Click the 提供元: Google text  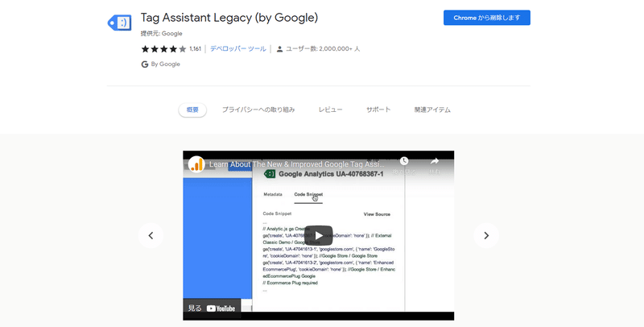[162, 34]
